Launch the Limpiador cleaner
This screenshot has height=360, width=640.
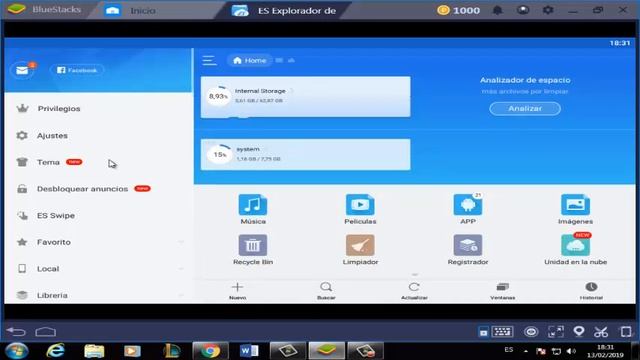click(360, 250)
